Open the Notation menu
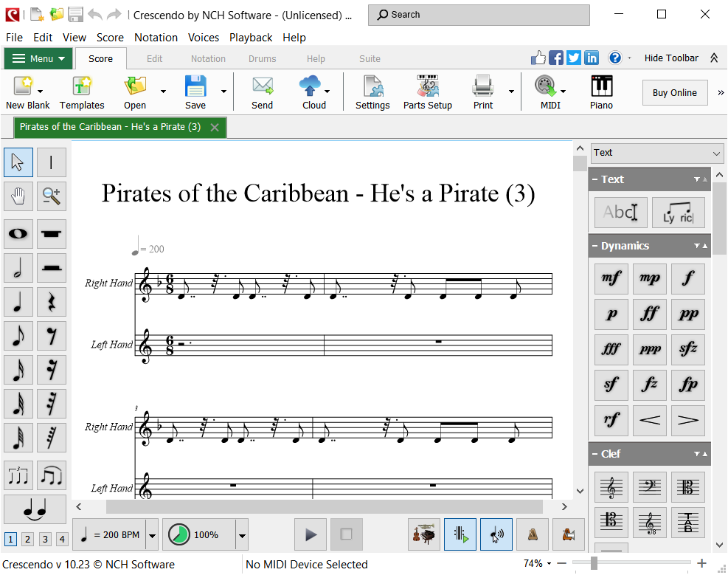 [x=156, y=38]
